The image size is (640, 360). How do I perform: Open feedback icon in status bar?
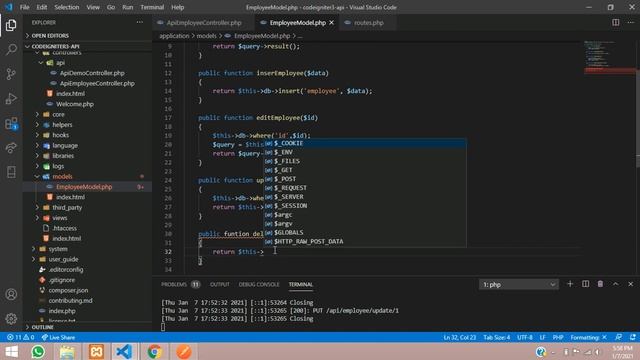[619, 338]
